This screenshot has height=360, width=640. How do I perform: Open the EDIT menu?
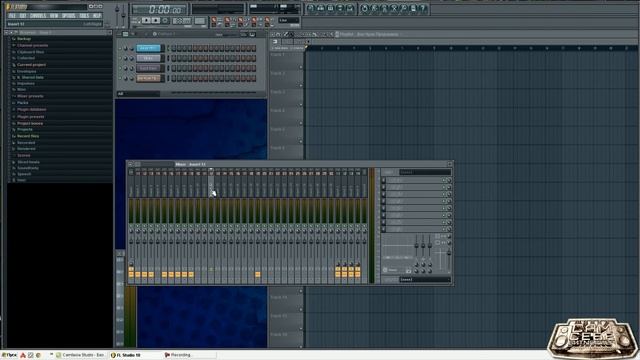[x=23, y=16]
